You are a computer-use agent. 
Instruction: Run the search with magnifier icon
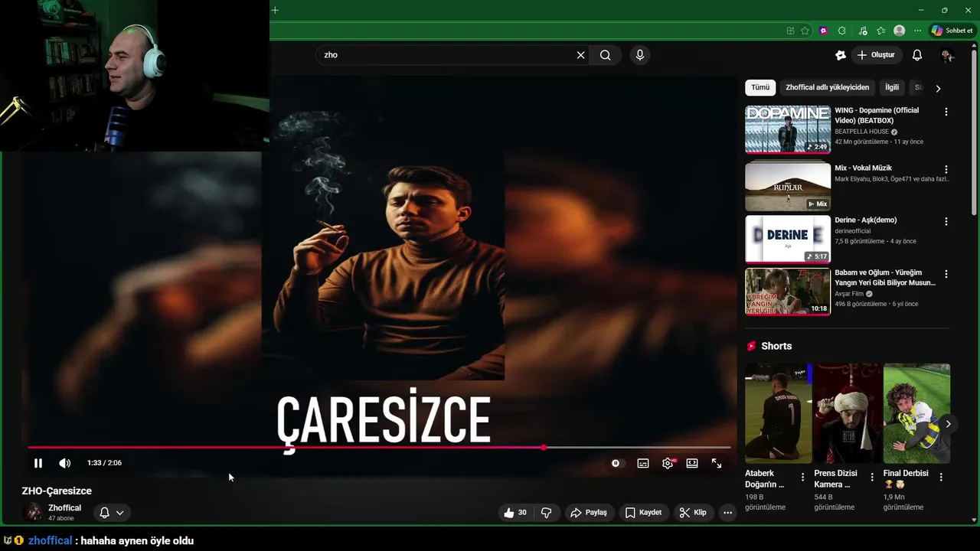click(606, 55)
